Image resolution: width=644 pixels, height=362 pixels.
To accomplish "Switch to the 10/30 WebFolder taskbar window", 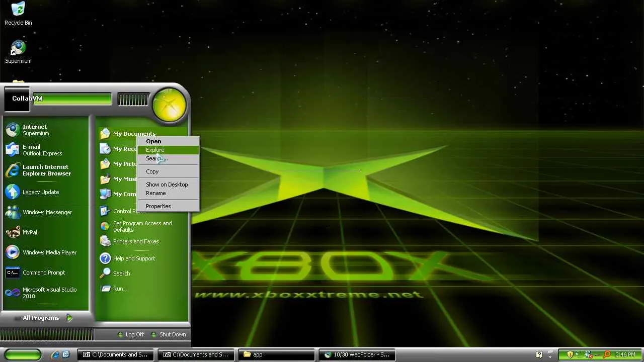I will (357, 354).
